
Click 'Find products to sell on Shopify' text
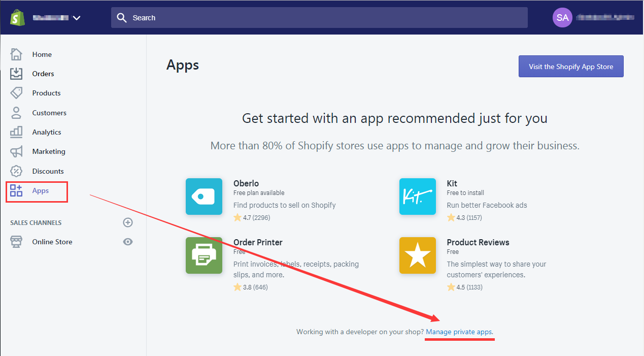tap(285, 205)
